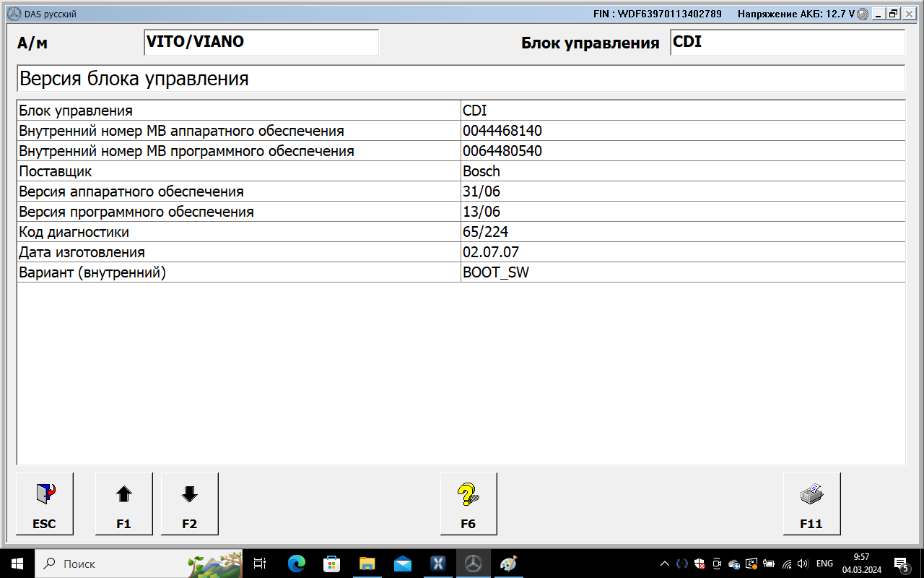Click the F1 up arrow button
The height and width of the screenshot is (578, 924).
123,504
